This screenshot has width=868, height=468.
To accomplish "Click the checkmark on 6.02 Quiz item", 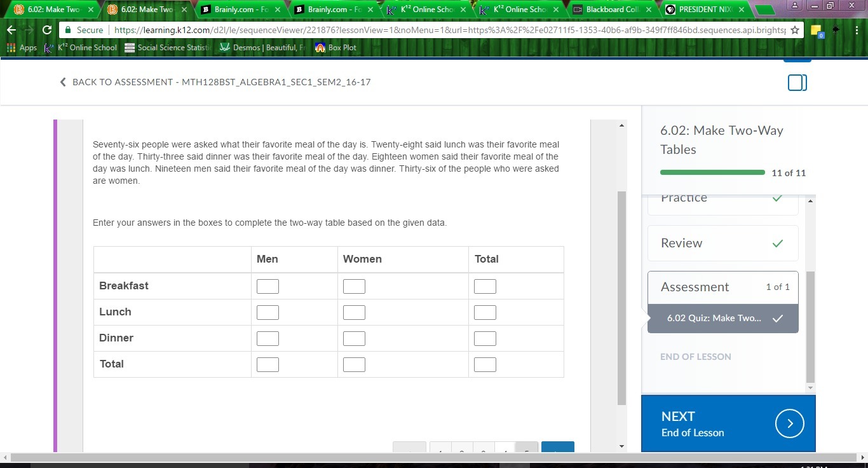I will tap(777, 319).
